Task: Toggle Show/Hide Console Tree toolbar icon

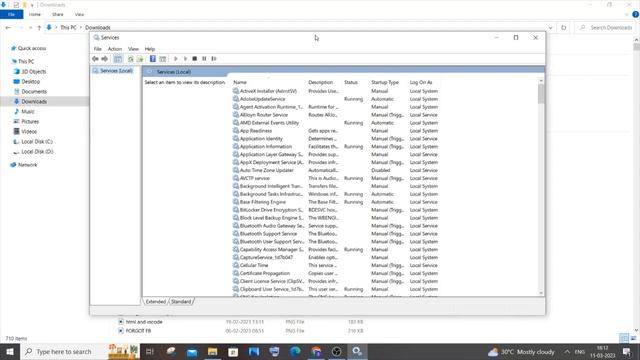Action: pos(118,59)
